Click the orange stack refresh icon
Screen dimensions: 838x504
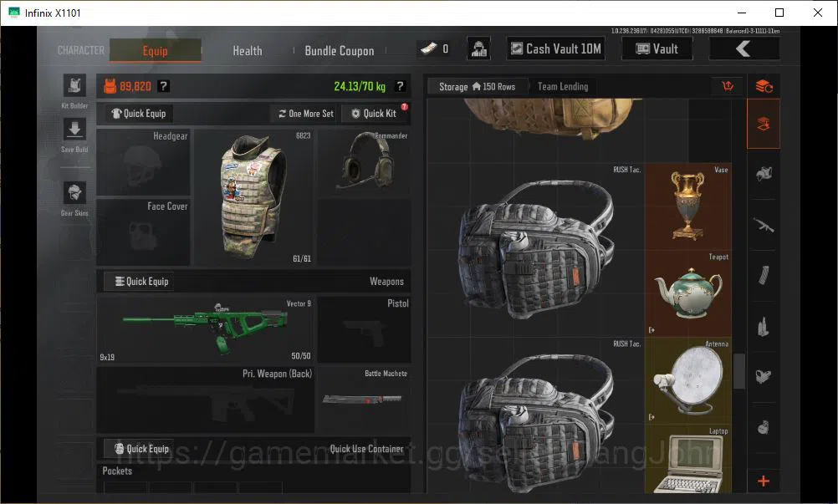click(x=764, y=86)
